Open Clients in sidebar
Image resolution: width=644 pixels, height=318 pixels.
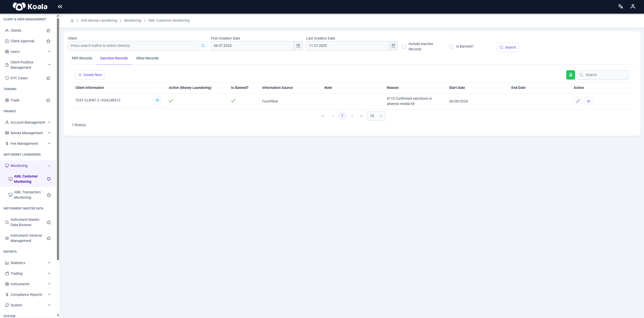[x=16, y=30]
